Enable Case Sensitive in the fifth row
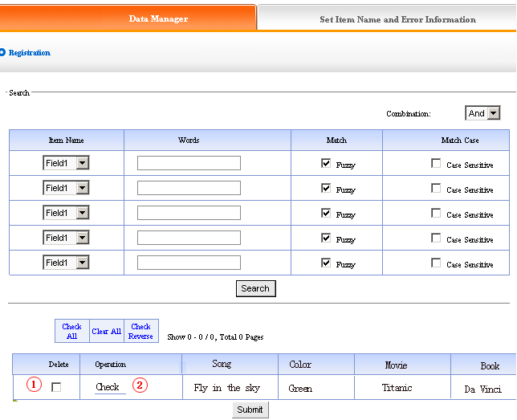 click(436, 263)
